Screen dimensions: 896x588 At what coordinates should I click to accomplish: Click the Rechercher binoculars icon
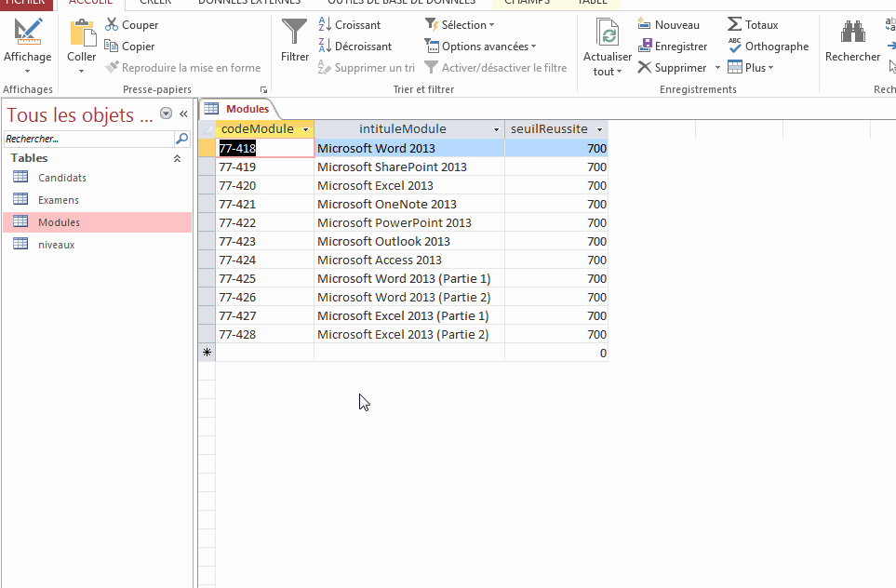pyautogui.click(x=852, y=32)
